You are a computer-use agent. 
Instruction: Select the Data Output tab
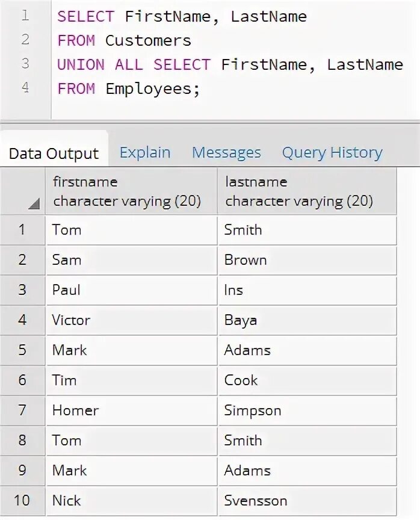54,153
